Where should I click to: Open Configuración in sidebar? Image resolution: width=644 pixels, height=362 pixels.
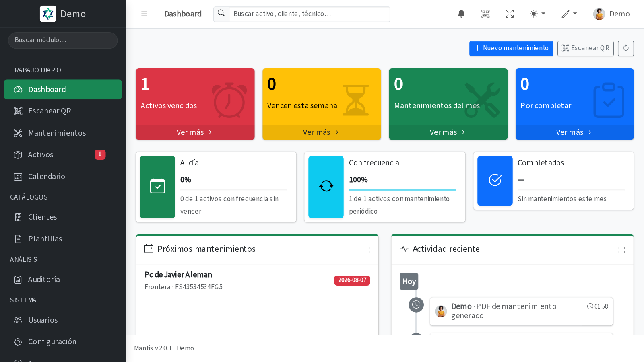63,341
